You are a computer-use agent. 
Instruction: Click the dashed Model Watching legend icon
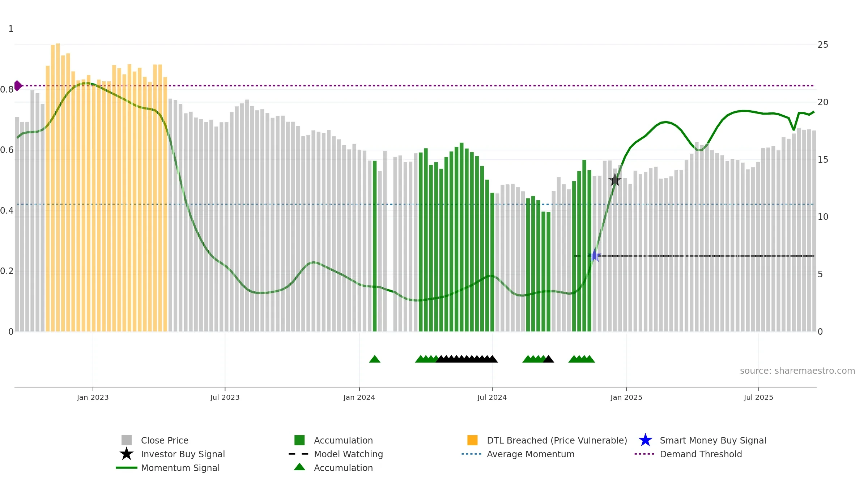click(x=299, y=454)
